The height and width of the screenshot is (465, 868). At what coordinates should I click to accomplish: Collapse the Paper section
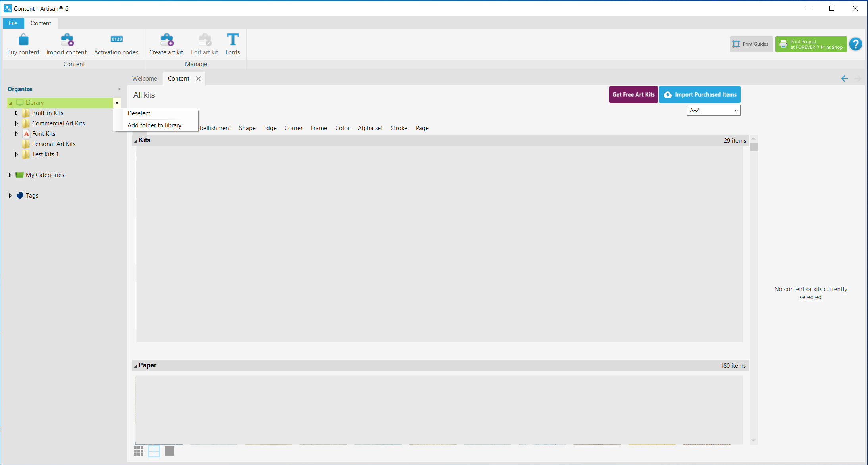pyautogui.click(x=135, y=366)
